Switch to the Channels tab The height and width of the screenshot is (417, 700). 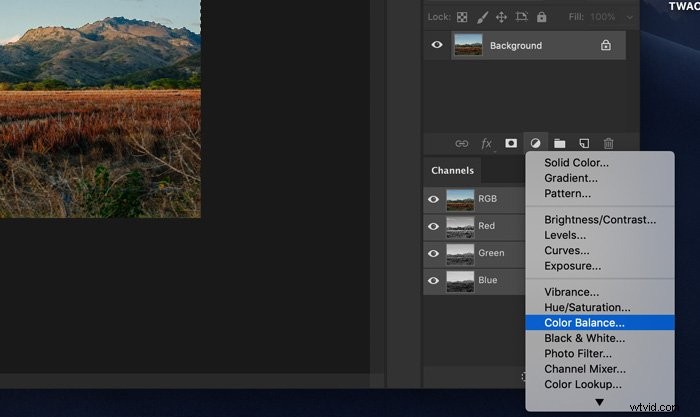(x=452, y=171)
